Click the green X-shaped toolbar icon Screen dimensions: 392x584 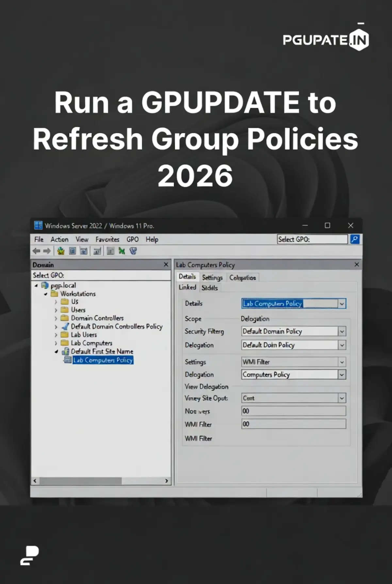point(122,251)
